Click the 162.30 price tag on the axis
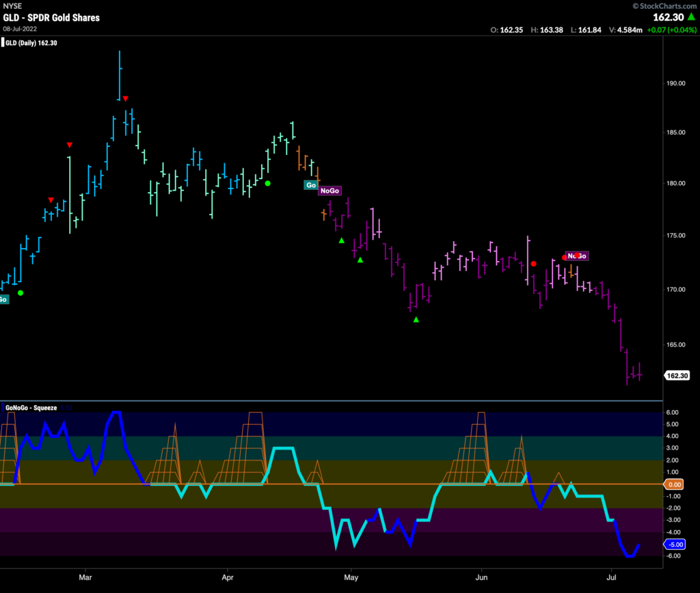Viewport: 700px width, 593px height. [677, 376]
